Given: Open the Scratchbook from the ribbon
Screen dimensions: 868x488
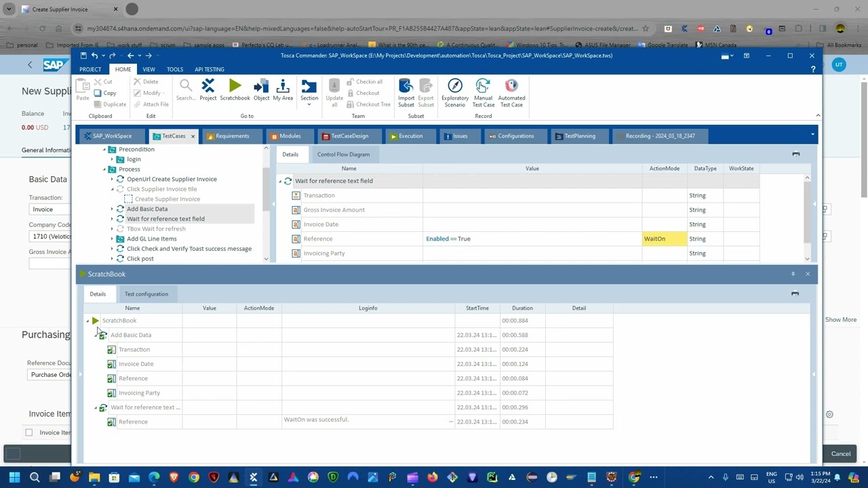Looking at the screenshot, I should coord(235,90).
